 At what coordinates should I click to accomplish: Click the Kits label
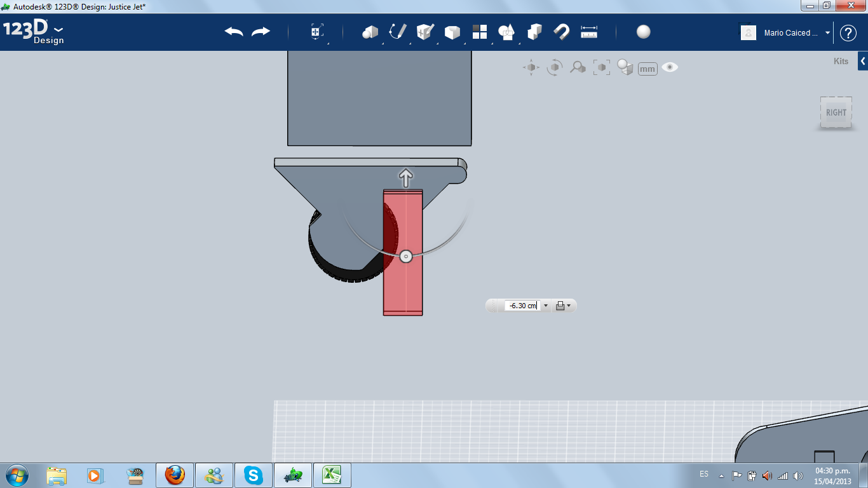coord(841,62)
